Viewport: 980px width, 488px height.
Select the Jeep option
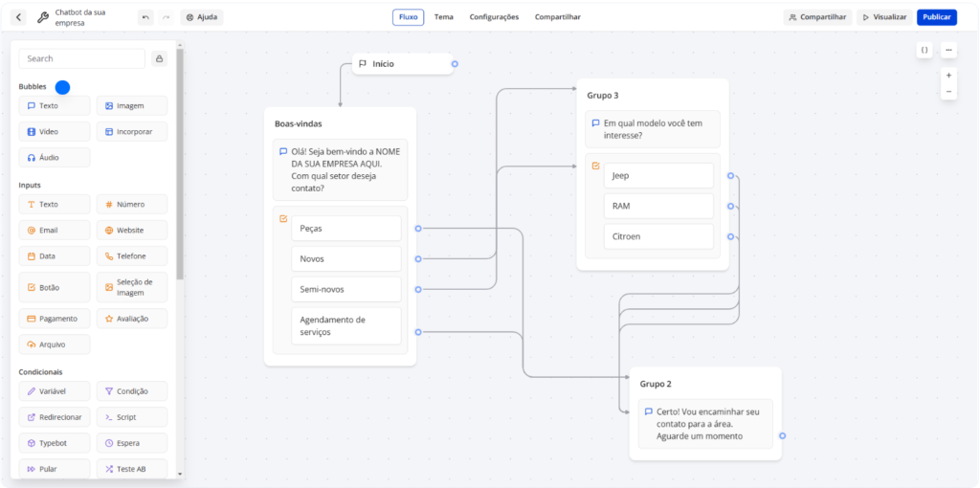point(658,175)
